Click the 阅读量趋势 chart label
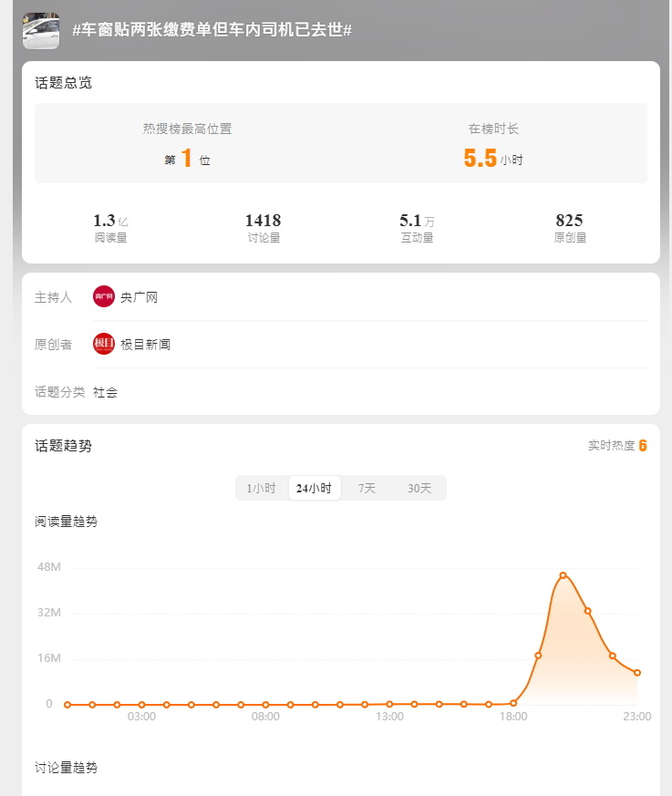 tap(66, 522)
